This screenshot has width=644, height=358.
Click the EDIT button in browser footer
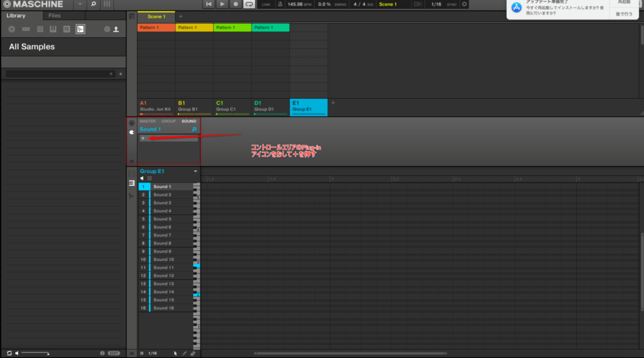pyautogui.click(x=114, y=353)
